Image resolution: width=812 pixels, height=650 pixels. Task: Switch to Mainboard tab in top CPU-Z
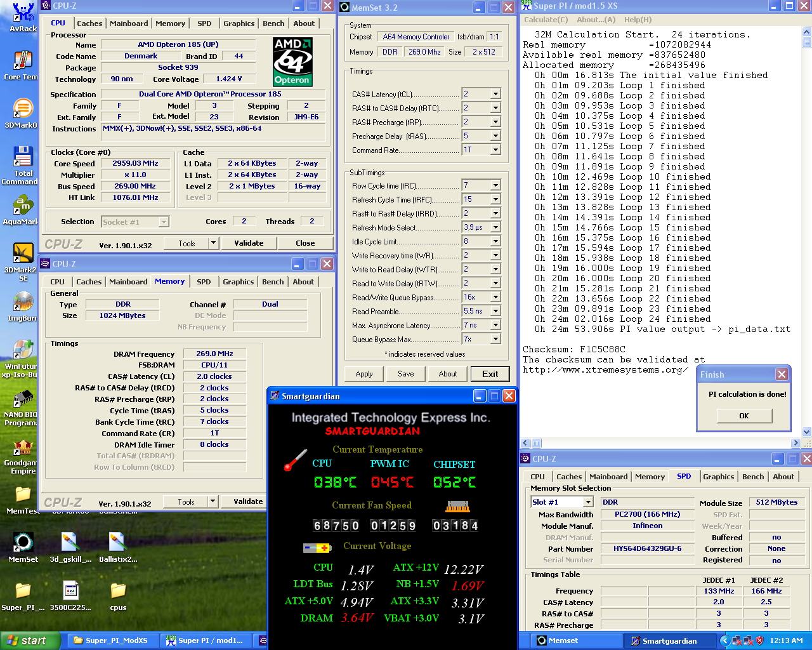coord(129,23)
